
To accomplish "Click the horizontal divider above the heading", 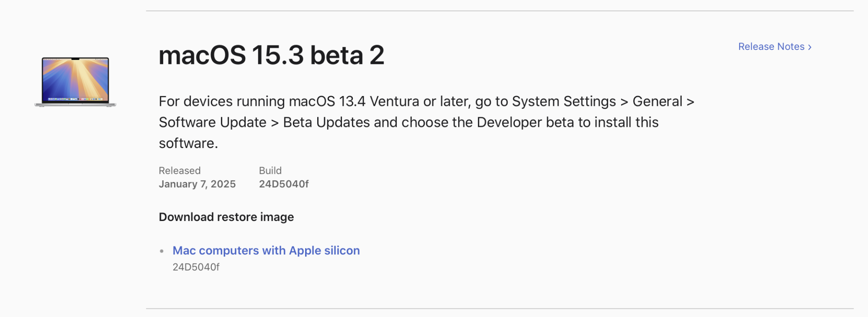I will click(499, 11).
